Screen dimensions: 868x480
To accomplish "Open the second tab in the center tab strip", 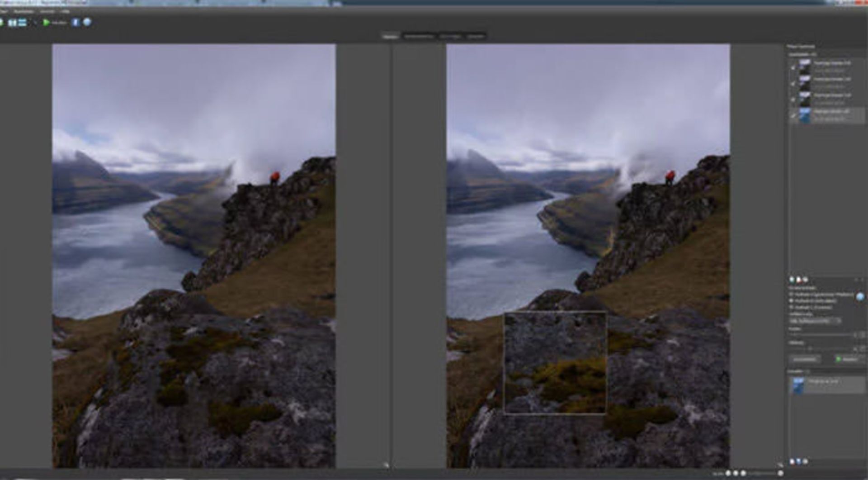I will (419, 36).
